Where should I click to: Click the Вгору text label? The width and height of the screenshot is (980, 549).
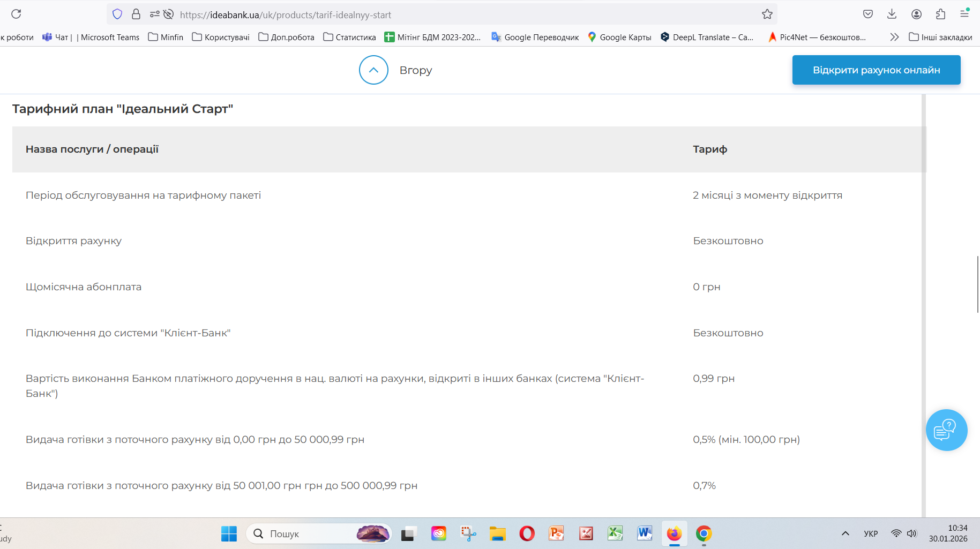pyautogui.click(x=416, y=70)
